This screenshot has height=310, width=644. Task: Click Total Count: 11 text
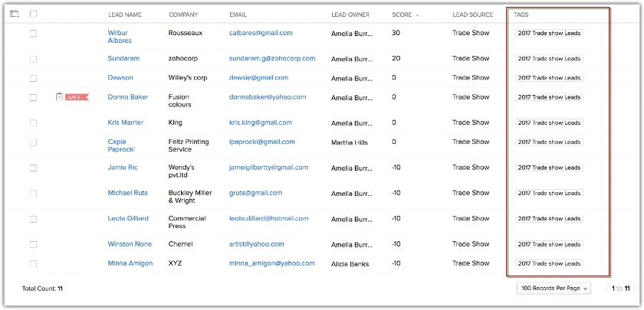pos(42,289)
